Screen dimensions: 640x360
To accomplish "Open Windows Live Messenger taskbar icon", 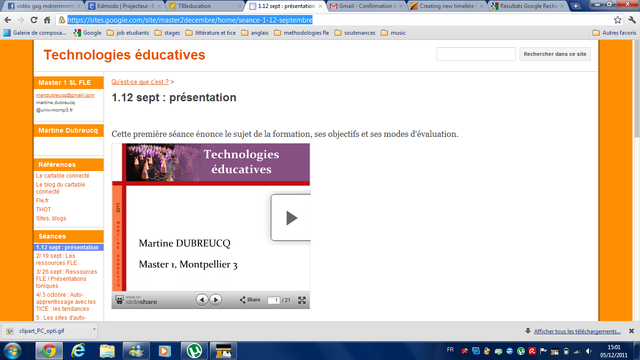I will pyautogui.click(x=136, y=351).
